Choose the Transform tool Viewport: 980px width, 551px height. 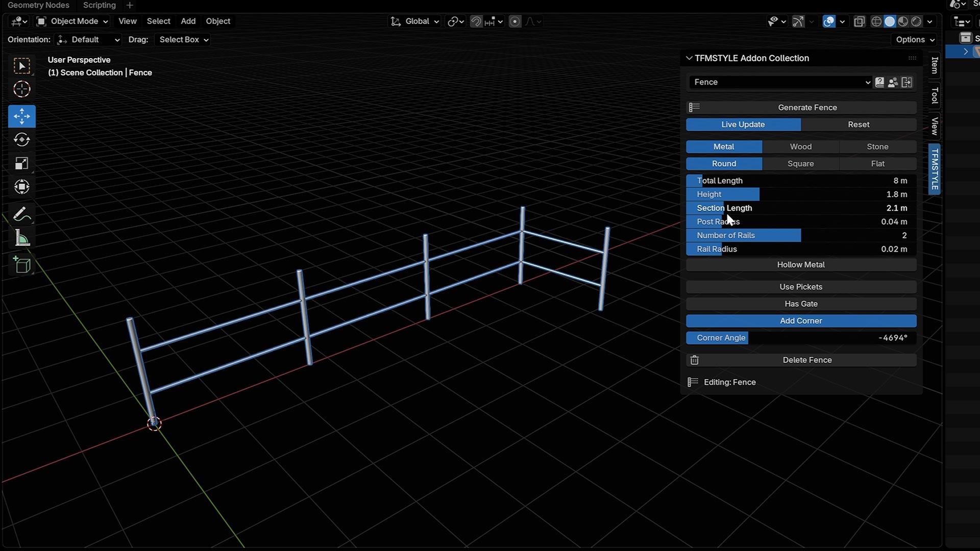tap(21, 187)
